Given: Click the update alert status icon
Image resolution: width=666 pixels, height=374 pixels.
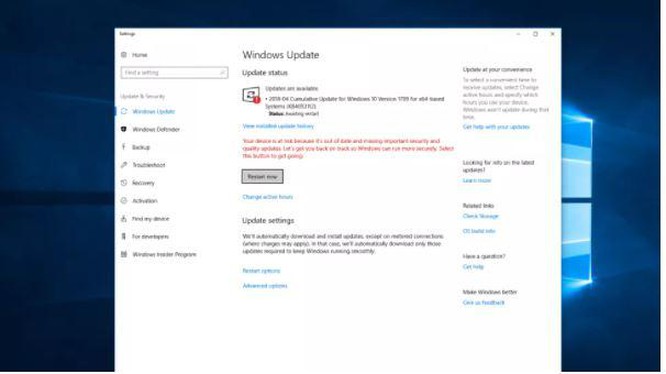Looking at the screenshot, I should (x=251, y=96).
